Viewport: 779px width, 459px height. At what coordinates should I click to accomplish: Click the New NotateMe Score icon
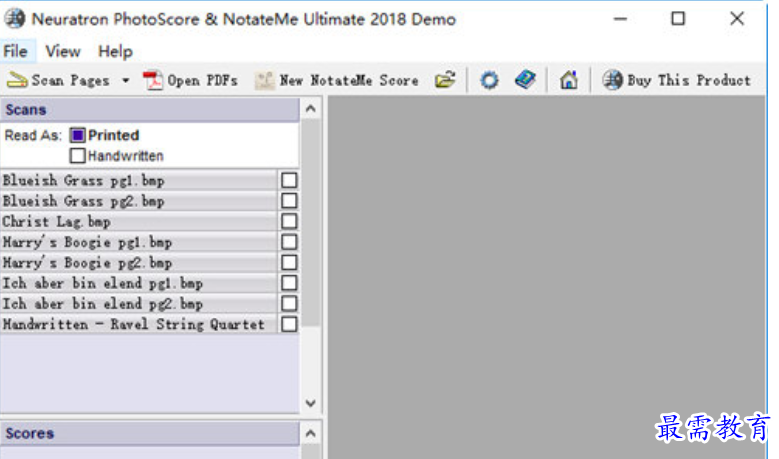pyautogui.click(x=264, y=80)
